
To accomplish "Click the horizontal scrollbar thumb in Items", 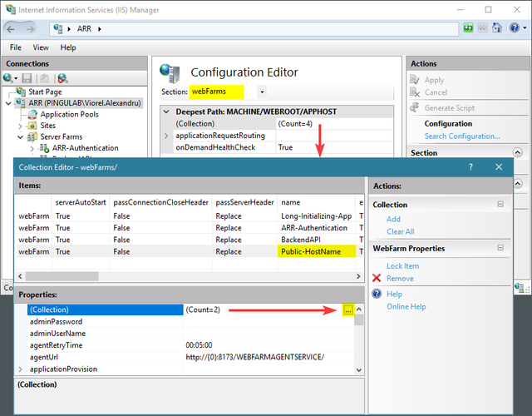I will (x=62, y=276).
